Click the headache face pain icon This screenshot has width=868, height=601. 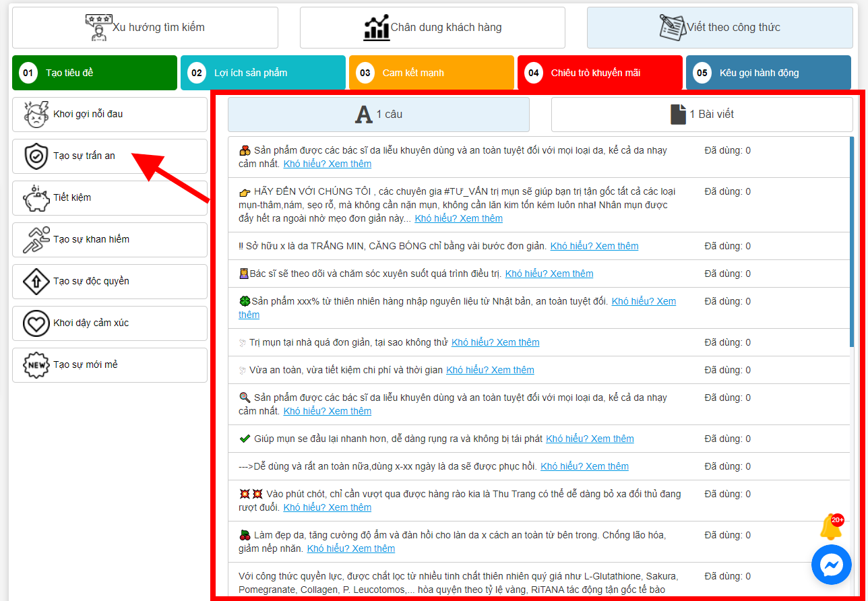36,115
